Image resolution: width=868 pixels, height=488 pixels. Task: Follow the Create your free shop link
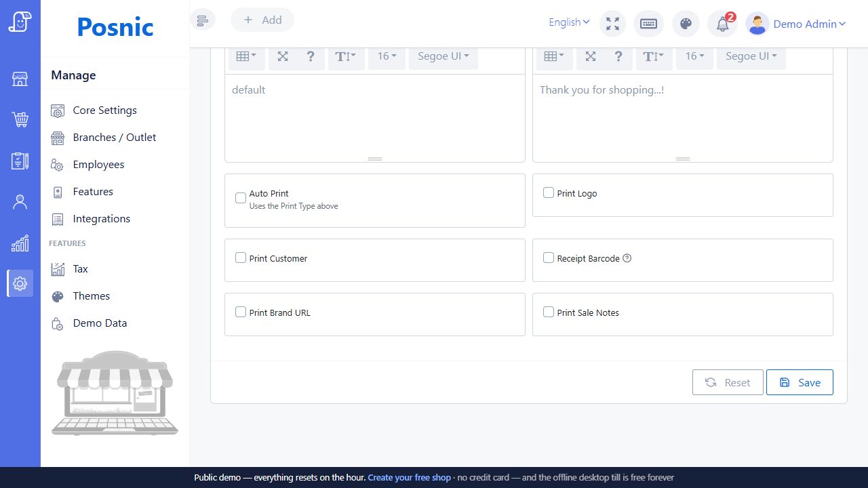[x=409, y=477]
